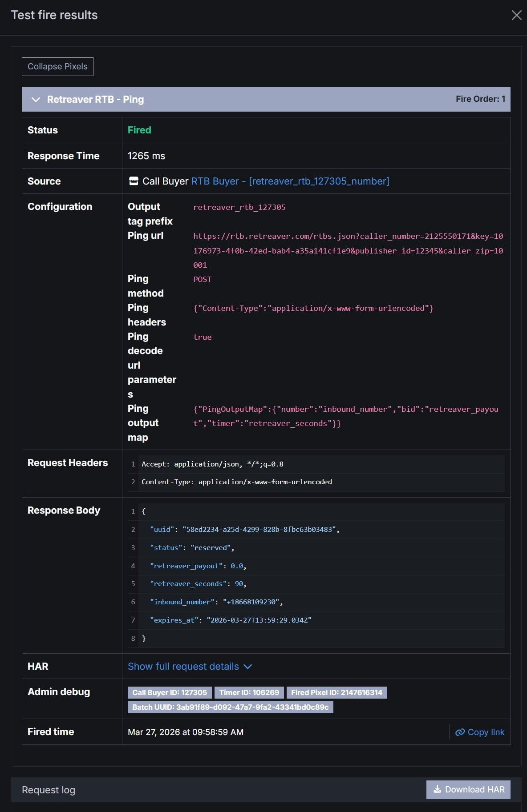Click the Ping headers Content-Type JSON value
Screen dimensions: 527x812
pyautogui.click(x=313, y=308)
